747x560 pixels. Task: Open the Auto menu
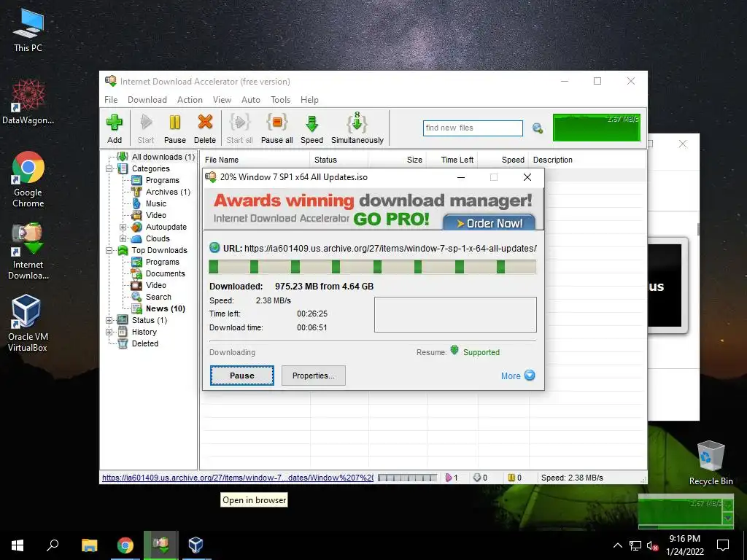(251, 99)
